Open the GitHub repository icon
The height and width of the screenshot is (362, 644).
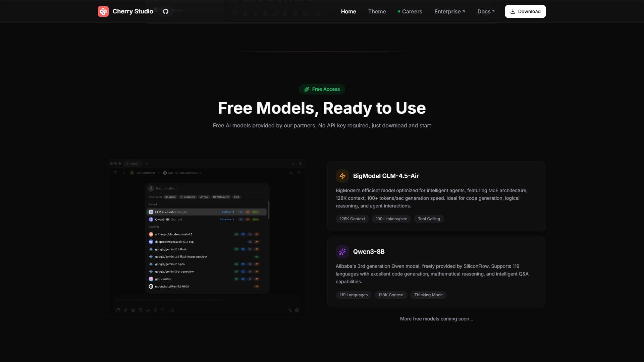click(x=166, y=11)
